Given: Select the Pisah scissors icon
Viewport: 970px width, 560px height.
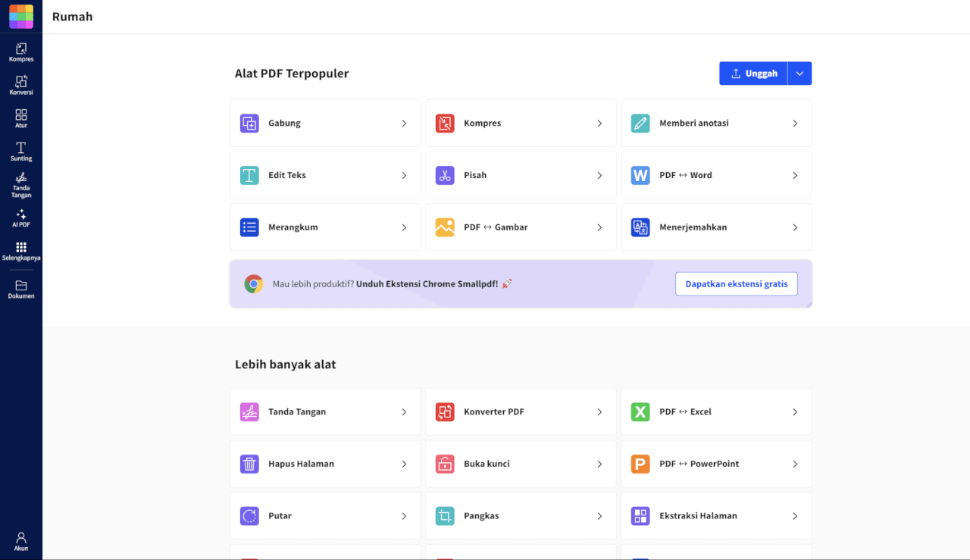Looking at the screenshot, I should tap(445, 175).
